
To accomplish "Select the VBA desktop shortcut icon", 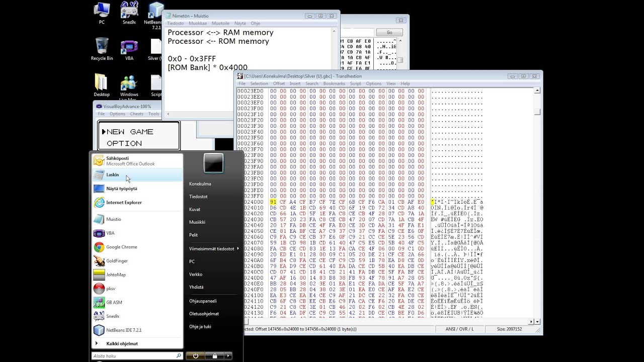I will [x=129, y=49].
